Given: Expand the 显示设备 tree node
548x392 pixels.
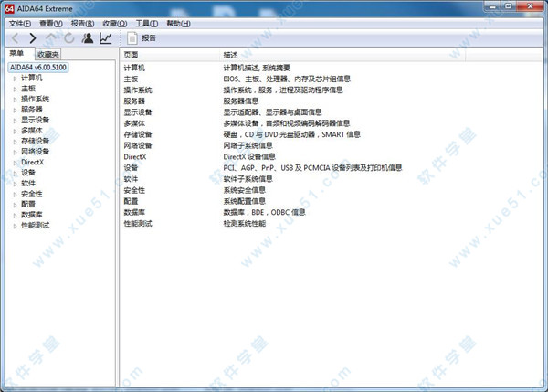Looking at the screenshot, I should (15, 121).
